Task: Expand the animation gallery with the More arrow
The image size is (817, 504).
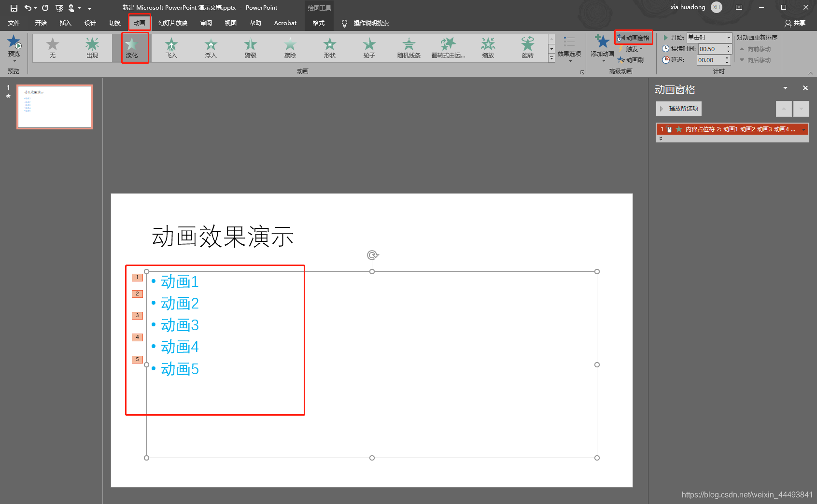Action: pyautogui.click(x=551, y=58)
